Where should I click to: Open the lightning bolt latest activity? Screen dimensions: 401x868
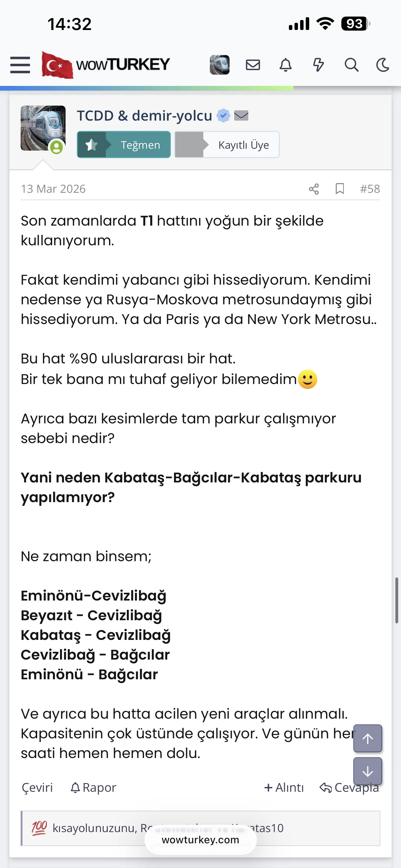[318, 65]
